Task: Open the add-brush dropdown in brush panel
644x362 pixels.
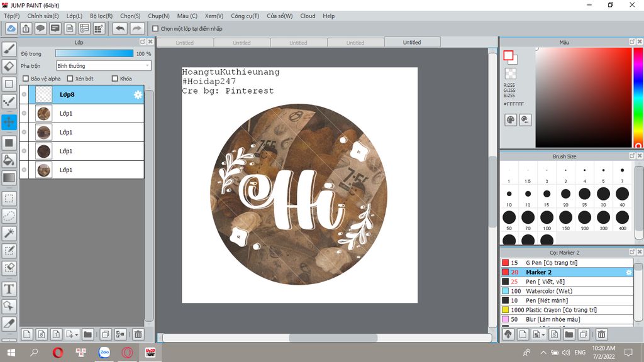Action: tap(543, 335)
